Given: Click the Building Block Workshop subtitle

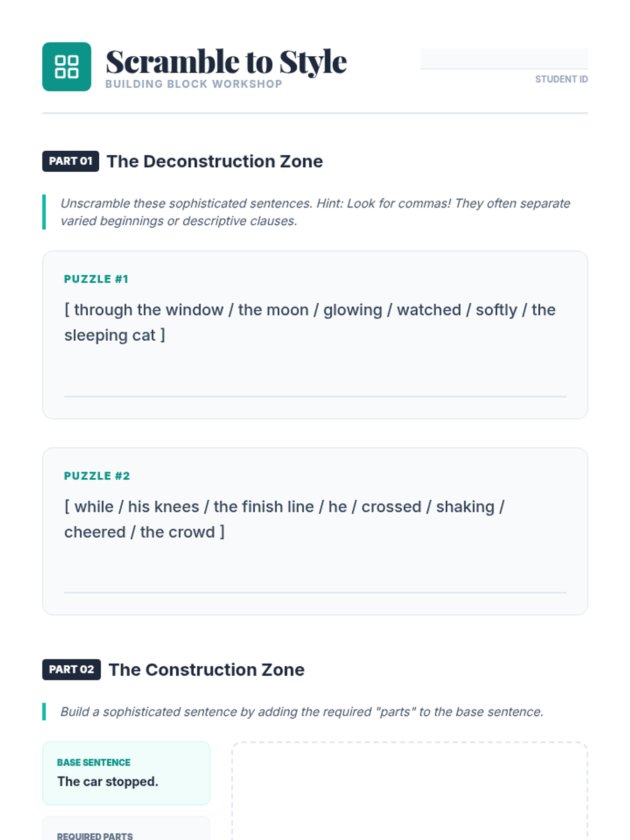Looking at the screenshot, I should pos(194,84).
